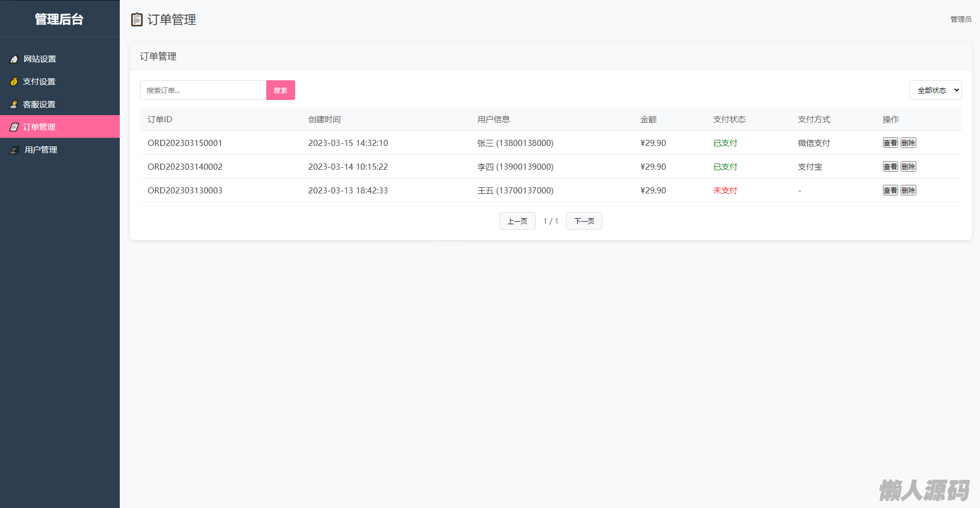Focus the 搜索订单 search input field
980x508 pixels.
(x=203, y=90)
